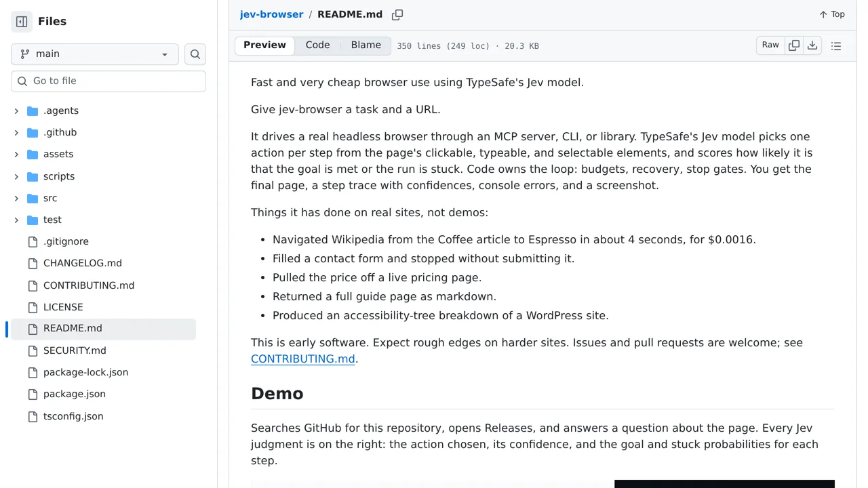Screen dimensions: 868x488
Task: Focus the Go to file input
Action: tap(108, 81)
